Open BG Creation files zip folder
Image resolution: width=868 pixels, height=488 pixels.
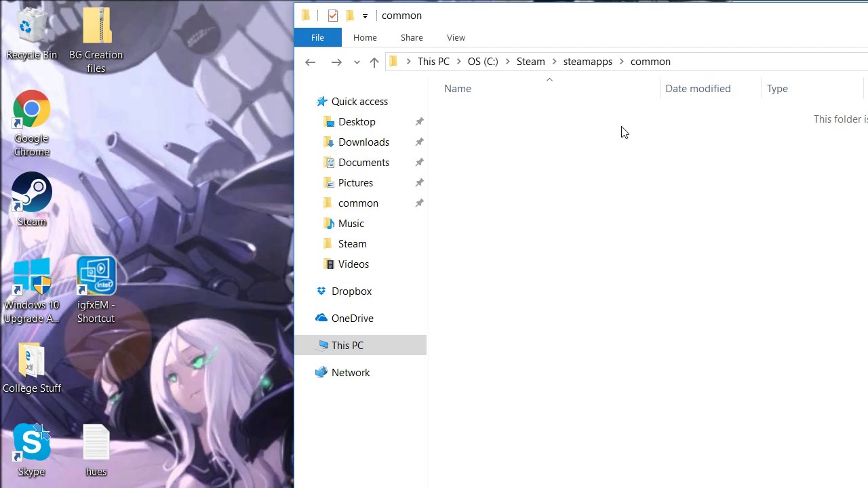pyautogui.click(x=96, y=41)
